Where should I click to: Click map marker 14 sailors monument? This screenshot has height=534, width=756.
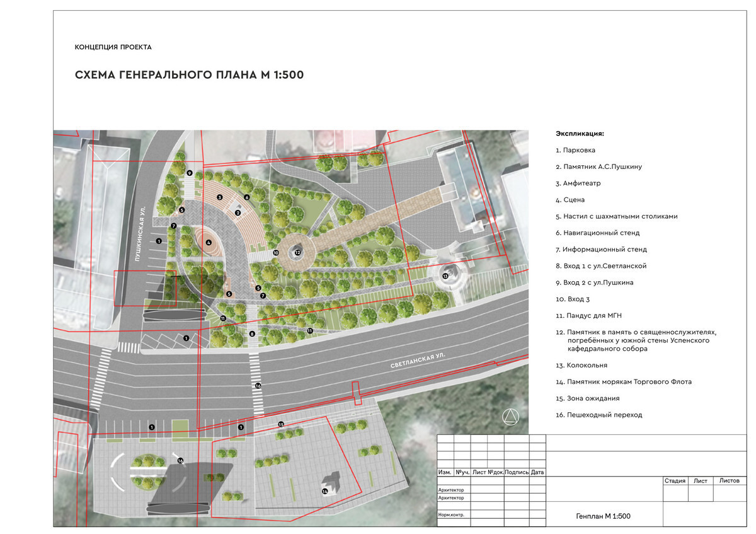(325, 490)
